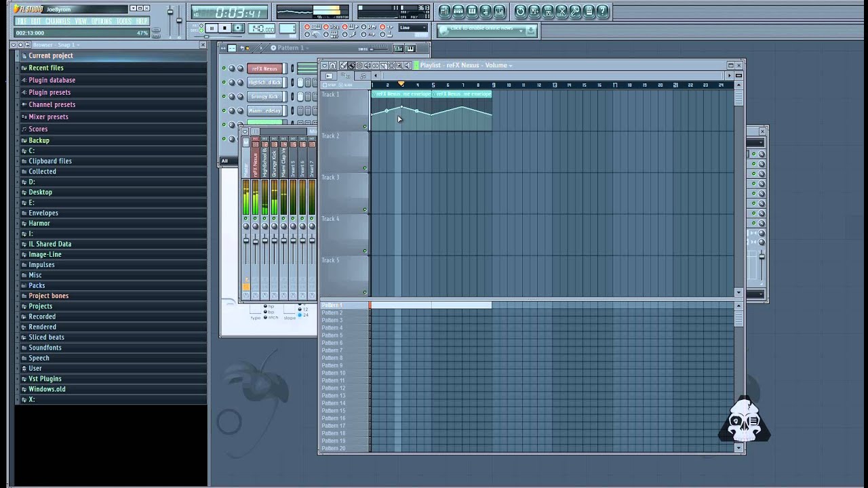Activate the Zoom tool in the Playlist toolbar

[x=399, y=65]
